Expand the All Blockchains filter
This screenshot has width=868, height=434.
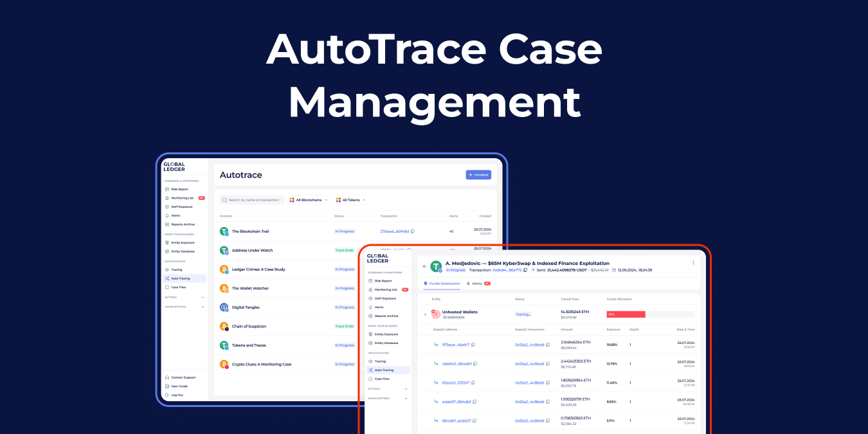[308, 199]
